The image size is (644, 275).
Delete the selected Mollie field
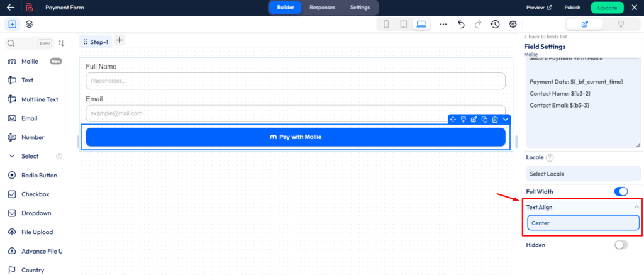(x=496, y=119)
